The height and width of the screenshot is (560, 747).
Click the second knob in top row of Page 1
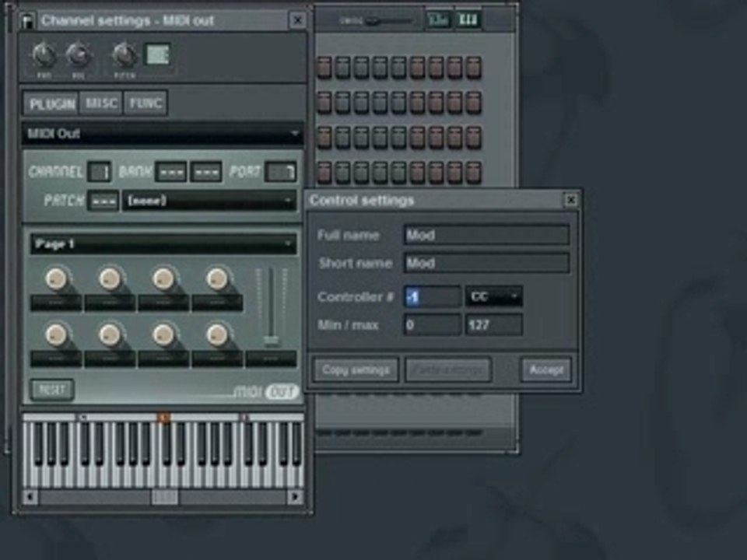[x=110, y=279]
